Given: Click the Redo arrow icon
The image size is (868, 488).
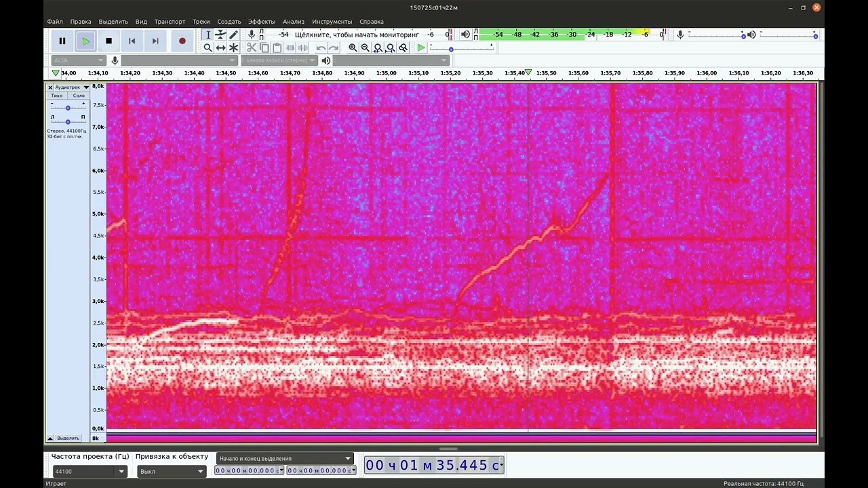Looking at the screenshot, I should coord(334,47).
